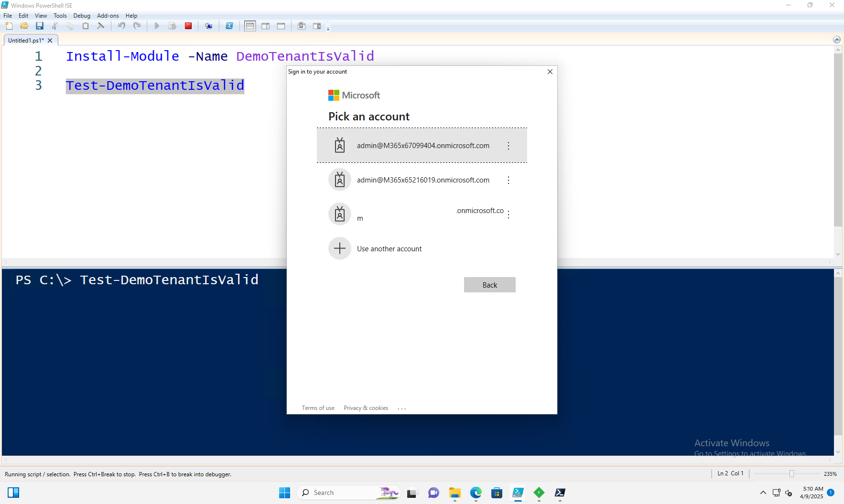Show the Command Window toolbar icon
Image resolution: width=844 pixels, height=504 pixels.
point(302,26)
